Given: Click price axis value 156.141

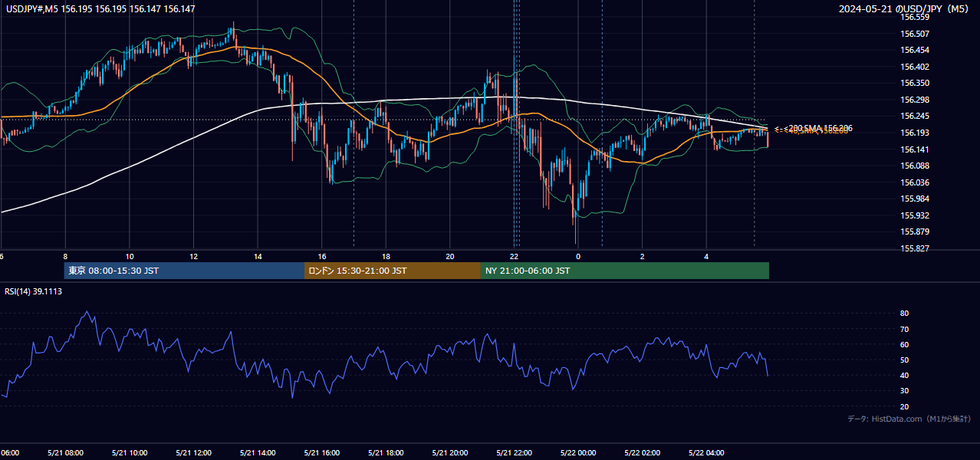Looking at the screenshot, I should (916, 149).
